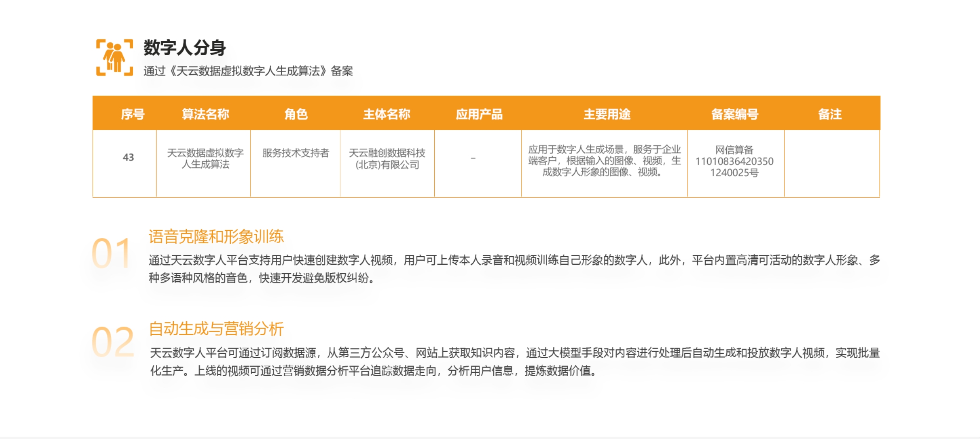Click the 备注 column header
Image resolution: width=980 pixels, height=439 pixels.
point(830,114)
